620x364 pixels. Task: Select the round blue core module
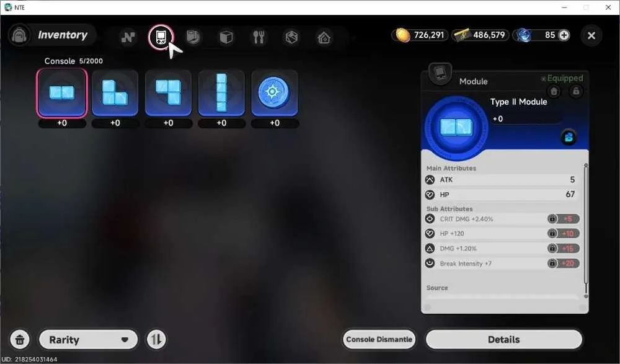point(275,93)
